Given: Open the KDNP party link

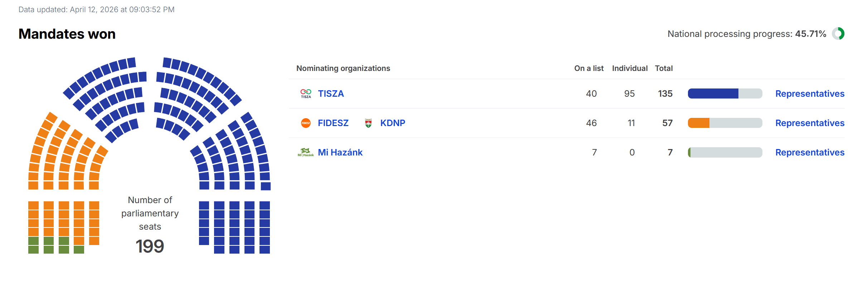Looking at the screenshot, I should tap(393, 123).
